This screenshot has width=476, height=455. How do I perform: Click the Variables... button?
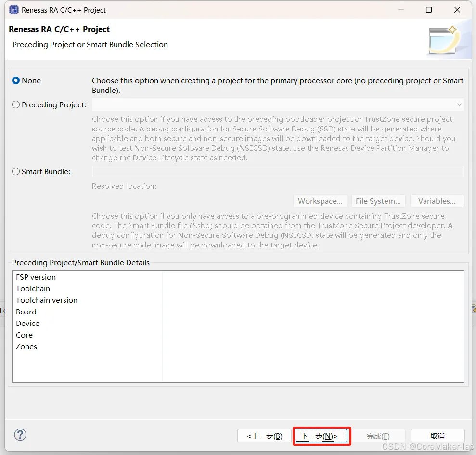[437, 201]
